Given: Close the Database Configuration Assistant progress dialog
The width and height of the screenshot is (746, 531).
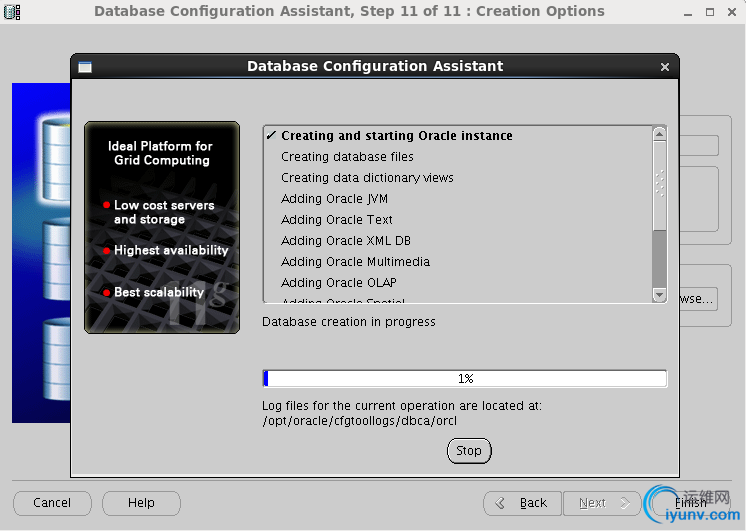Looking at the screenshot, I should pyautogui.click(x=665, y=67).
